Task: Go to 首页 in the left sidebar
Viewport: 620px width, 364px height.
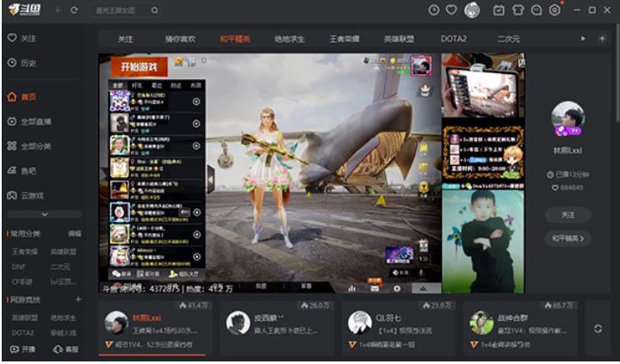Action: point(22,97)
